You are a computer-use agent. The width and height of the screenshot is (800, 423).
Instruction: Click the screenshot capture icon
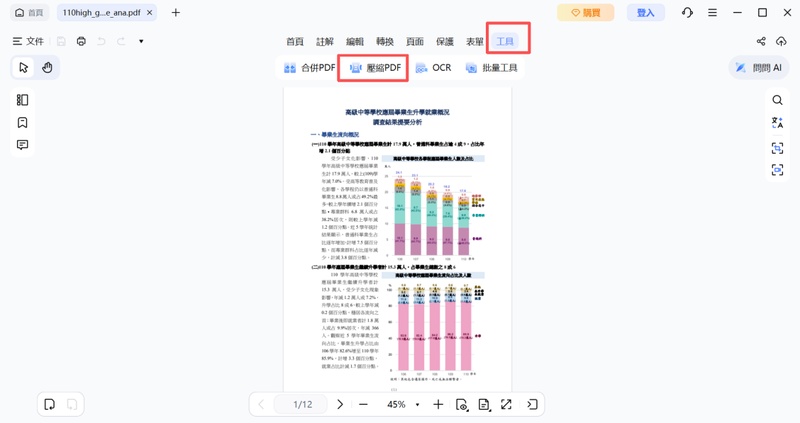(x=777, y=170)
